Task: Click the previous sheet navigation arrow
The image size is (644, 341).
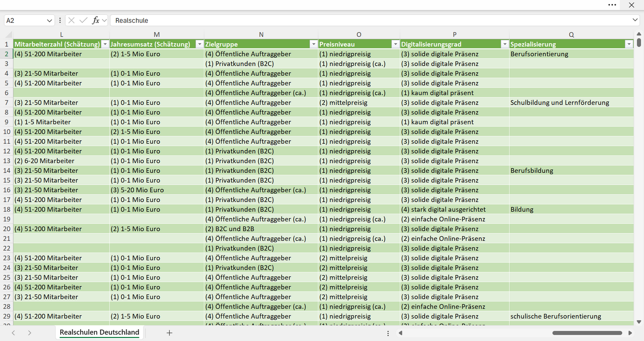Action: [13, 333]
